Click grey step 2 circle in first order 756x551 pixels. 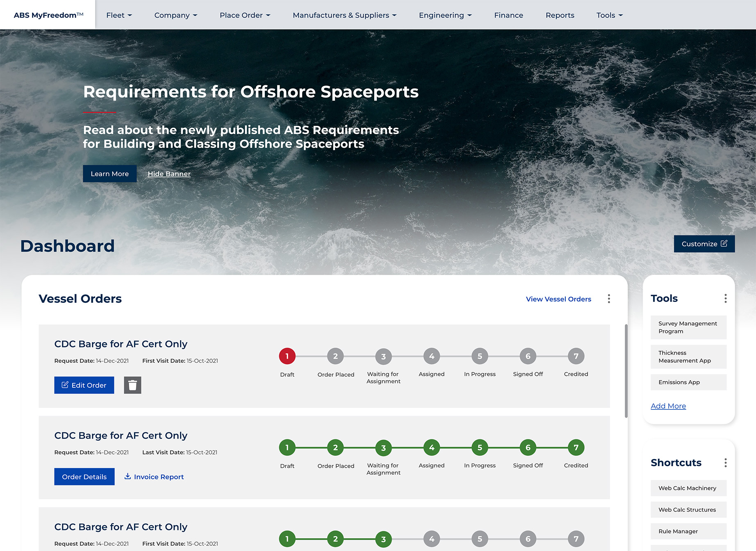(x=335, y=356)
